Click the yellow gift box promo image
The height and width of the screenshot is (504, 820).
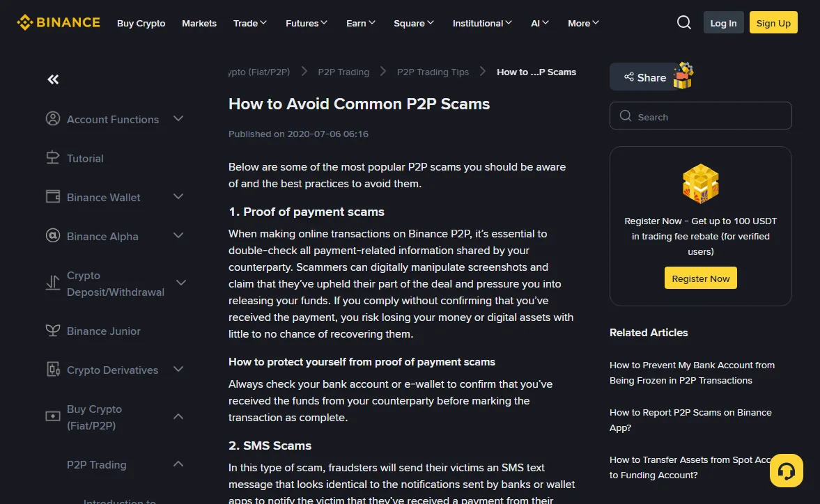point(700,183)
